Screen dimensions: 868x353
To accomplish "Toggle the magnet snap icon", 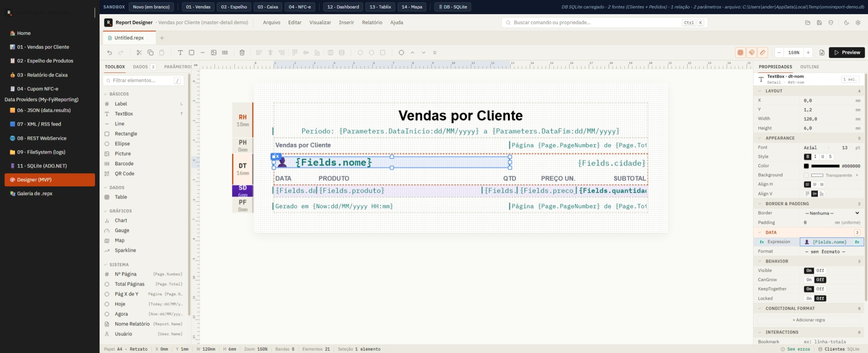I will (751, 53).
